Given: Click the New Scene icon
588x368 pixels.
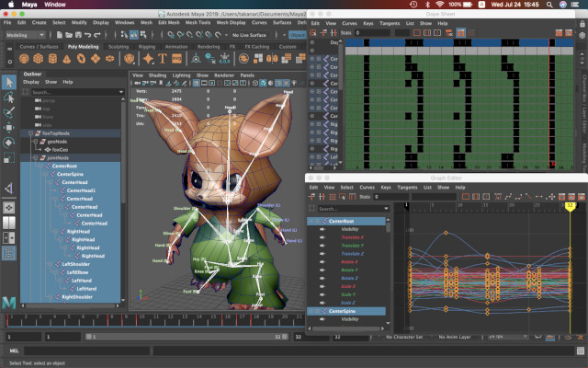Looking at the screenshot, I should coord(59,35).
